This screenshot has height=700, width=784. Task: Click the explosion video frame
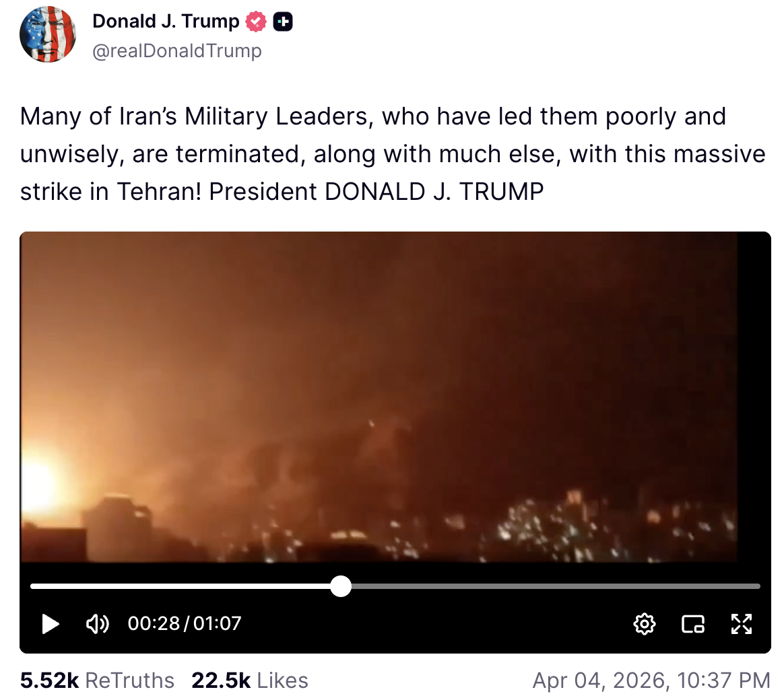click(379, 396)
